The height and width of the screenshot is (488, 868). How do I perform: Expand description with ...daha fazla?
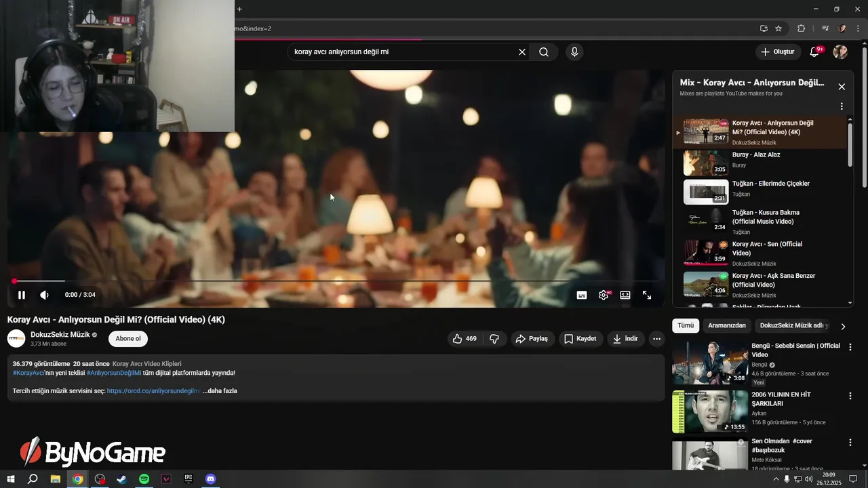(x=220, y=391)
